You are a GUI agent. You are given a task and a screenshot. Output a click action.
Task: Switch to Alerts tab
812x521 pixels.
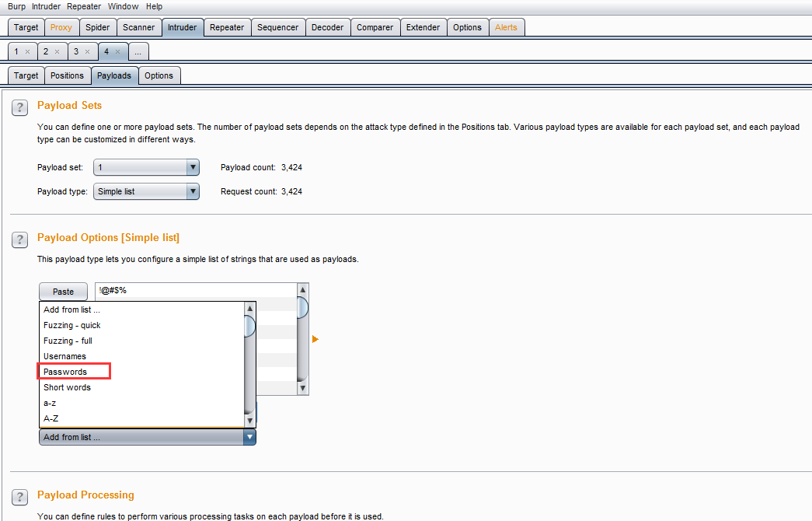point(506,27)
